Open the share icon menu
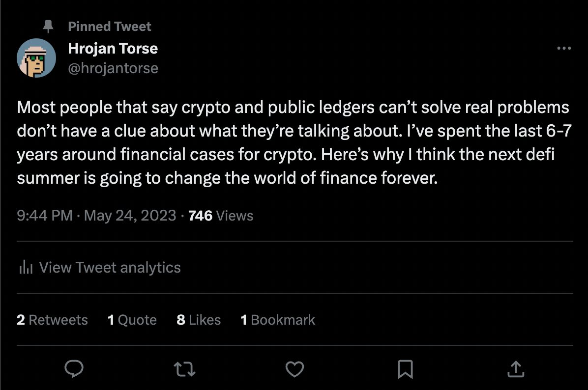 (515, 368)
